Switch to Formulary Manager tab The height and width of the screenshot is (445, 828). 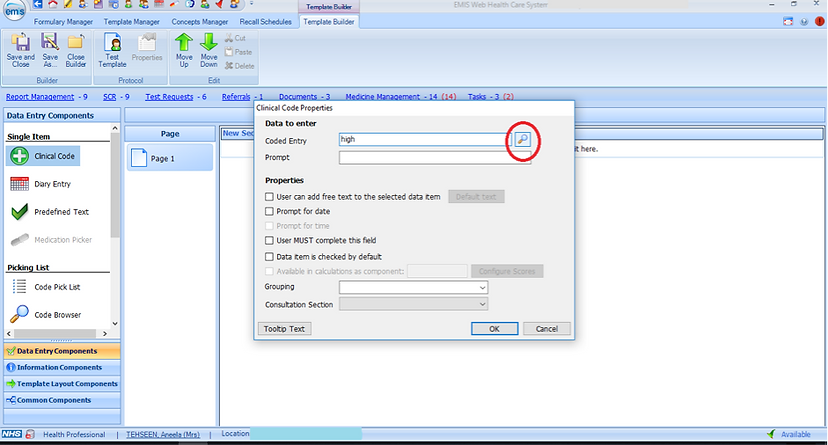(x=63, y=22)
